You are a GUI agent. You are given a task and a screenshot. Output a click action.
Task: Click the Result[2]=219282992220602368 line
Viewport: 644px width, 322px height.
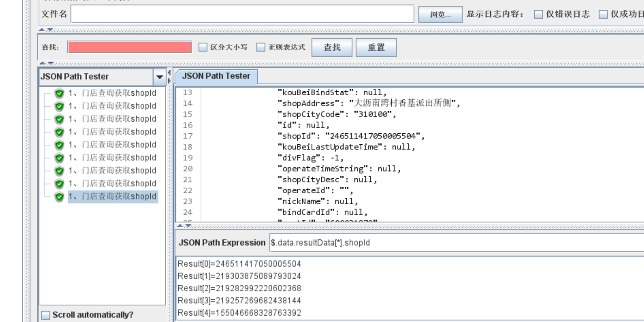pyautogui.click(x=239, y=288)
